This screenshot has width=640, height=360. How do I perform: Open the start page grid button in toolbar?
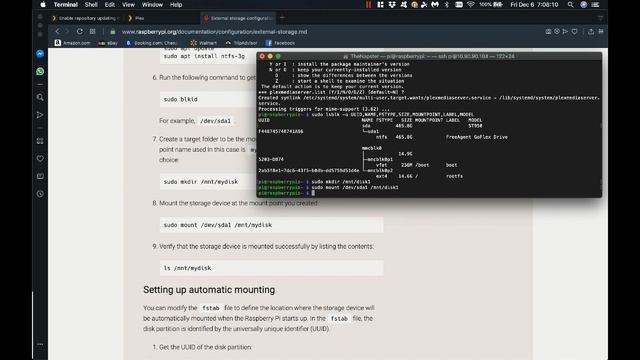point(93,31)
